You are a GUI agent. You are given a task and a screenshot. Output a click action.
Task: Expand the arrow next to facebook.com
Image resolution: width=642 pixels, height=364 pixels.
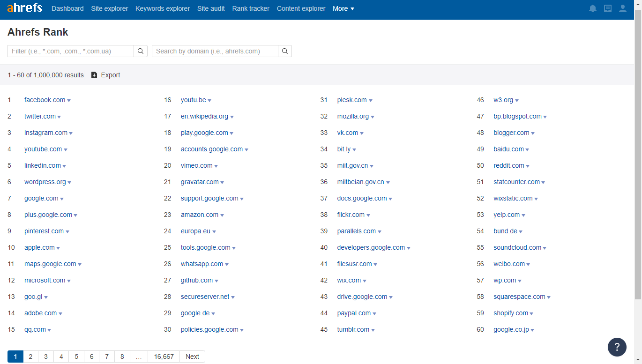point(69,101)
